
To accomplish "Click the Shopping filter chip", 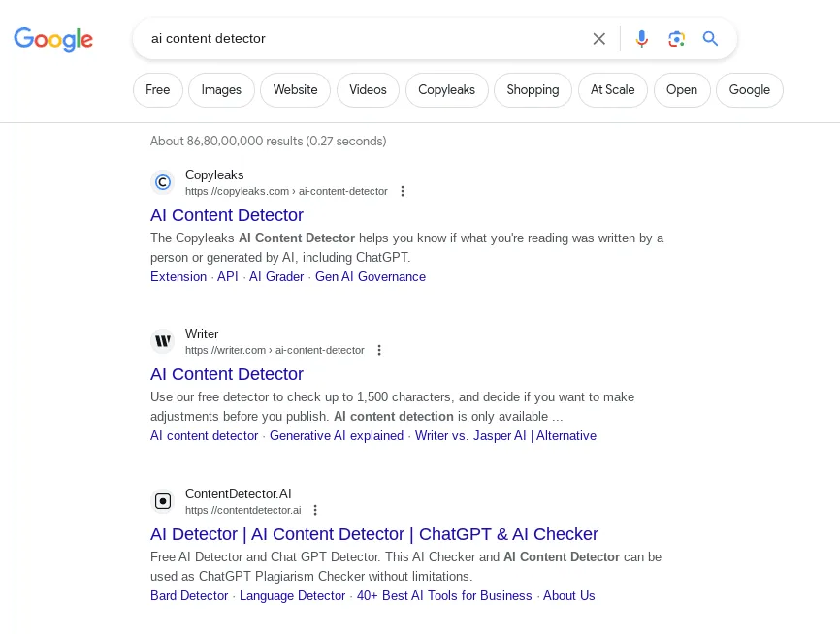I will point(533,89).
